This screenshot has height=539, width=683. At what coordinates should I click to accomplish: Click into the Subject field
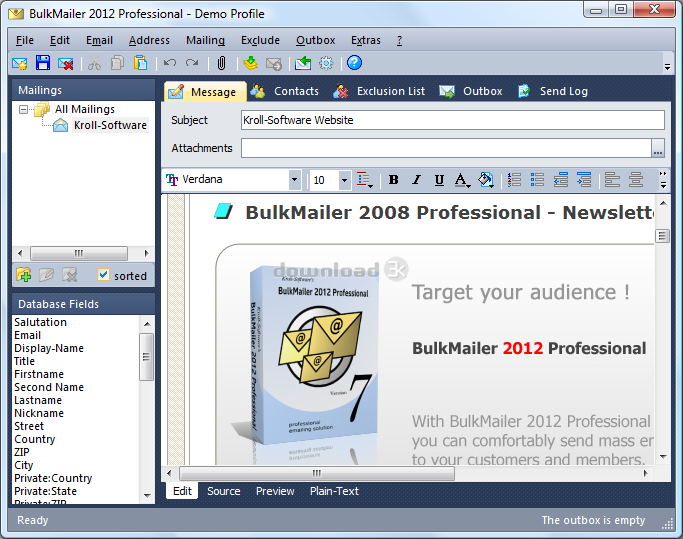453,120
